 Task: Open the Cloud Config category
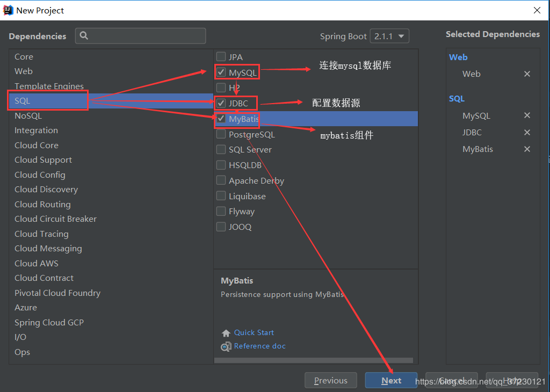(x=111, y=175)
